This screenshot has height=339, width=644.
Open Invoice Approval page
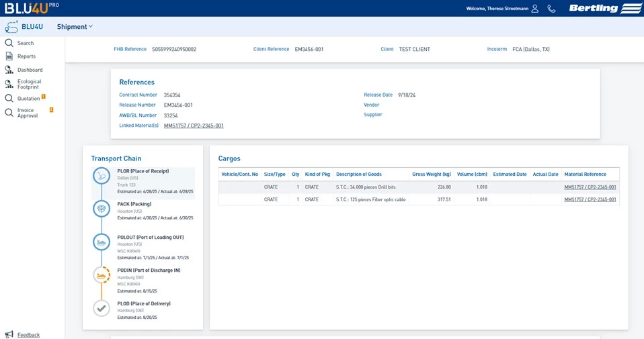pyautogui.click(x=28, y=113)
